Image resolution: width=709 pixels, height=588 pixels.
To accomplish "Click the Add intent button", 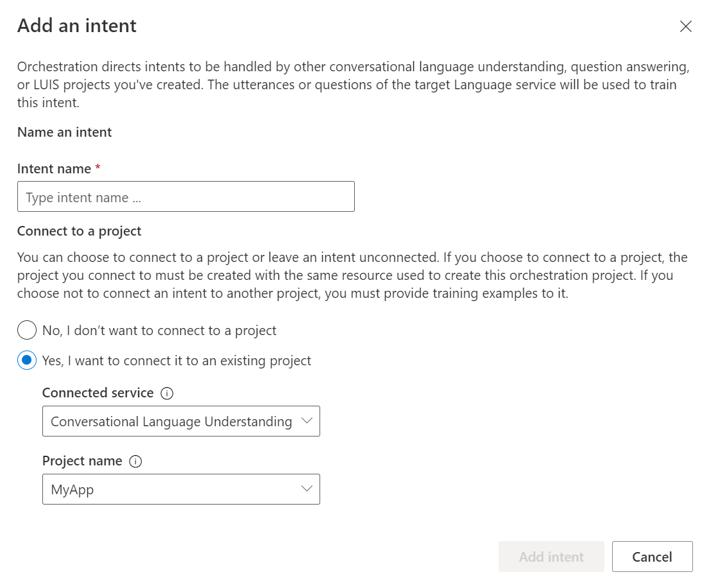I will 551,557.
